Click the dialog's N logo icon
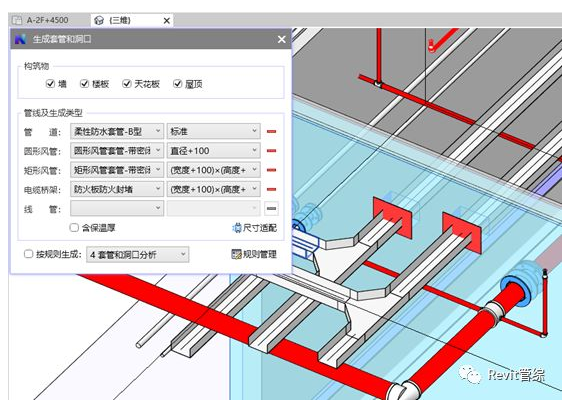 point(21,39)
